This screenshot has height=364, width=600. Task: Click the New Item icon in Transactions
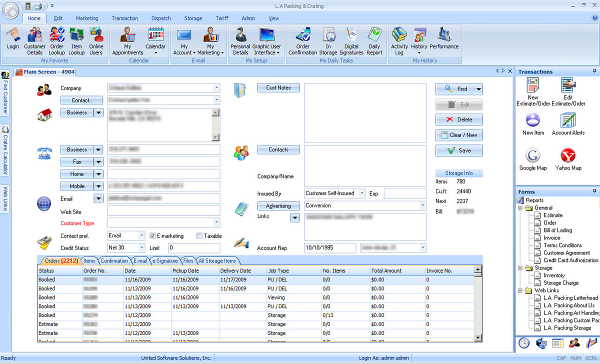pos(533,124)
